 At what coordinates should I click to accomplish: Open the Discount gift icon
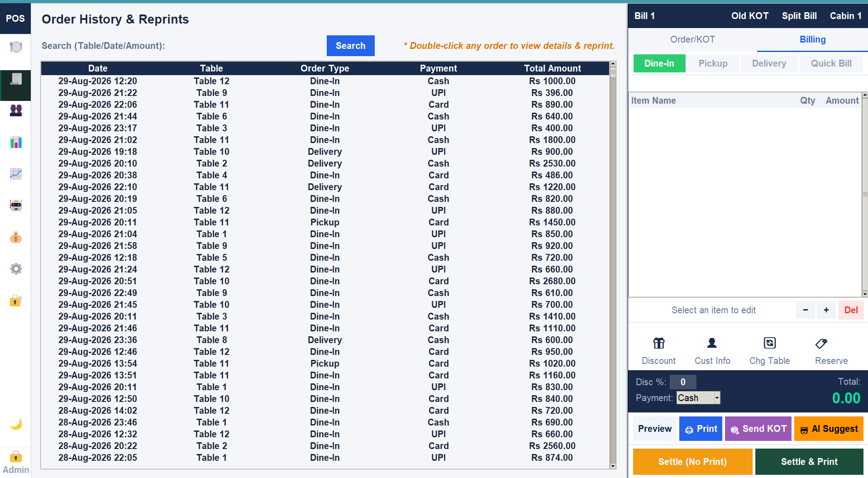click(658, 351)
